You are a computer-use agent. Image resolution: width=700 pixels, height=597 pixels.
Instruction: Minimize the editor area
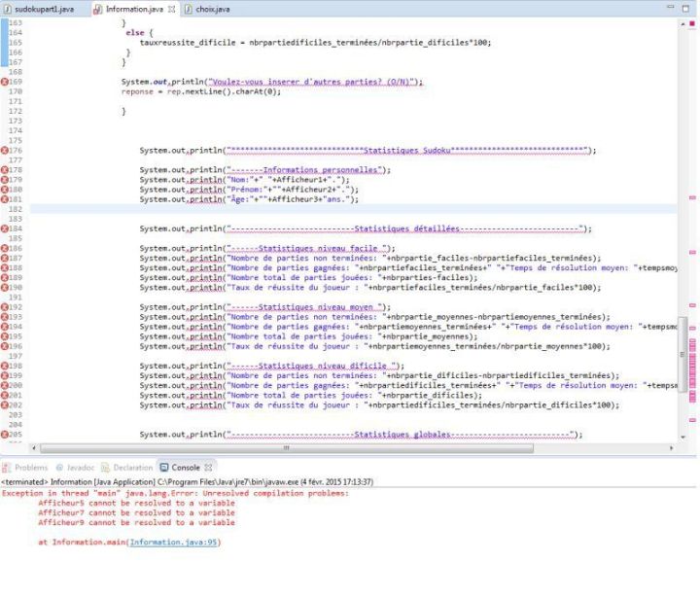pos(672,9)
